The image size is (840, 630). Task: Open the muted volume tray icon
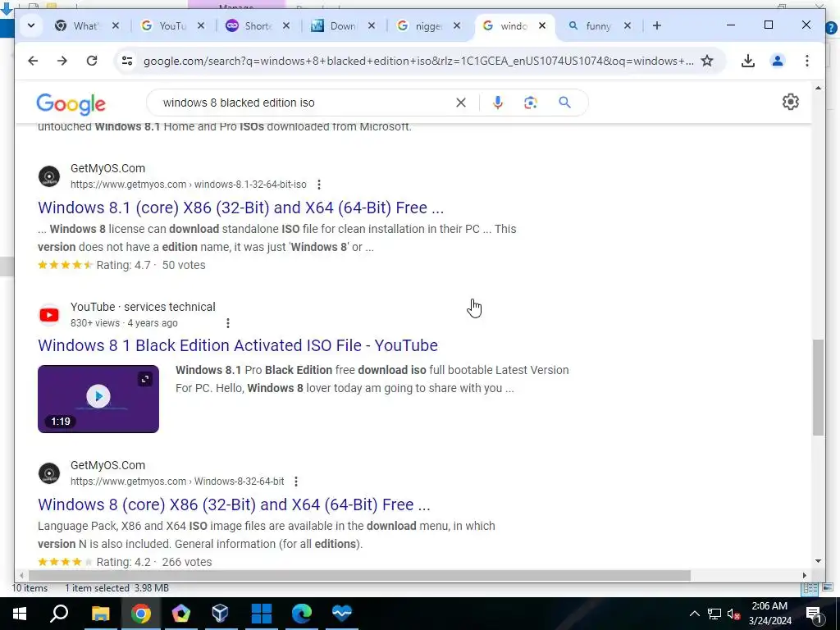[x=734, y=614]
